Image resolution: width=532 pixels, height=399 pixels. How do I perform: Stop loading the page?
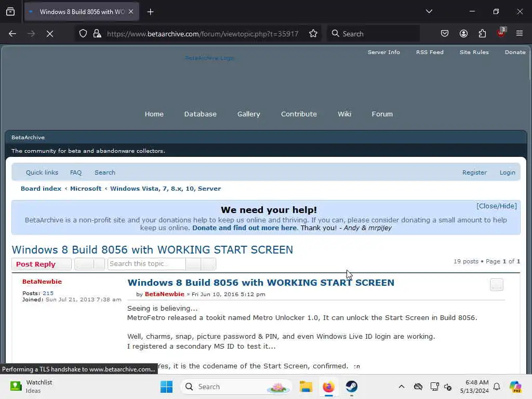(x=50, y=34)
